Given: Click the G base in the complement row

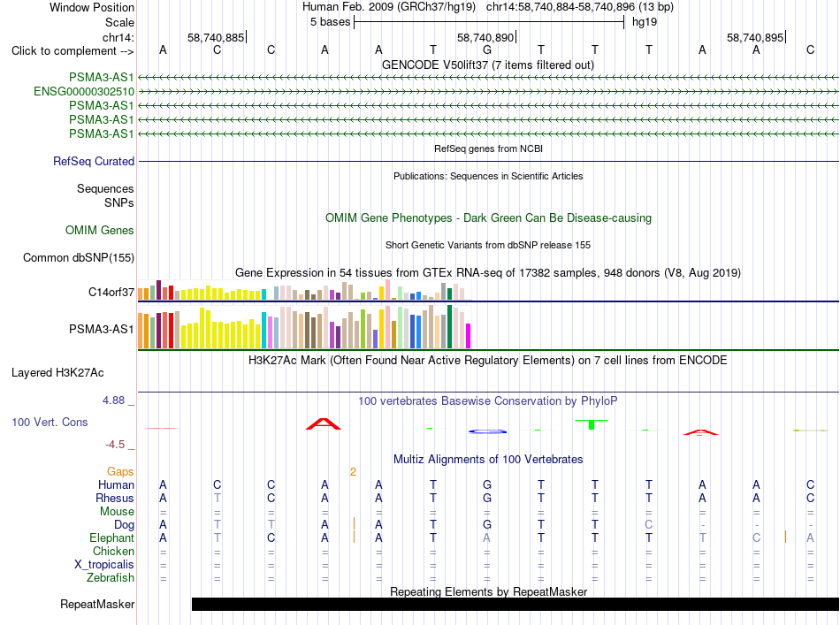Looking at the screenshot, I should (x=487, y=50).
